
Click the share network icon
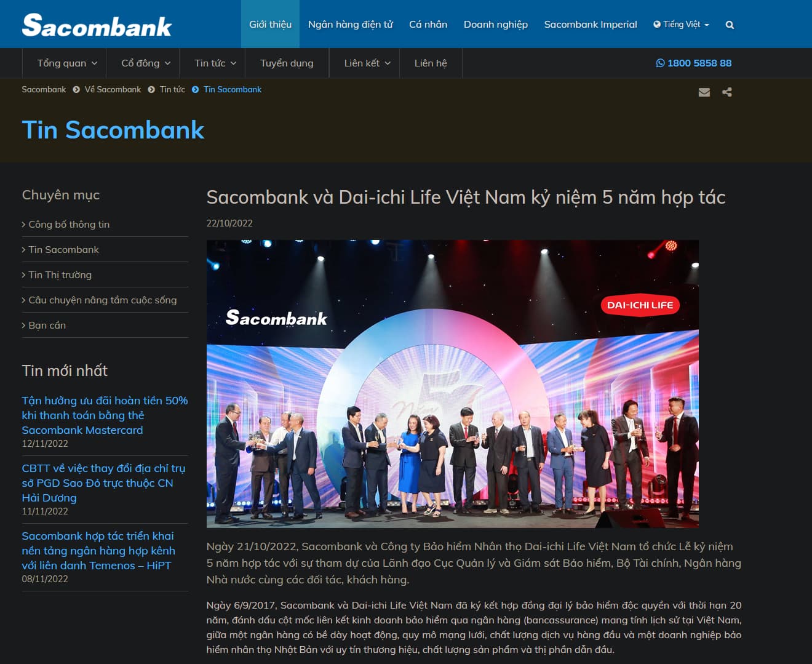[x=727, y=92]
